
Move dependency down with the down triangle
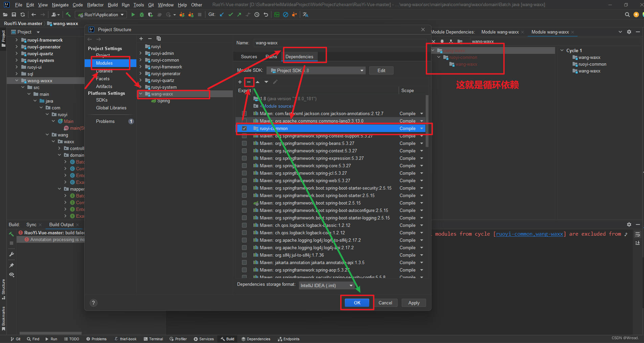coord(266,82)
